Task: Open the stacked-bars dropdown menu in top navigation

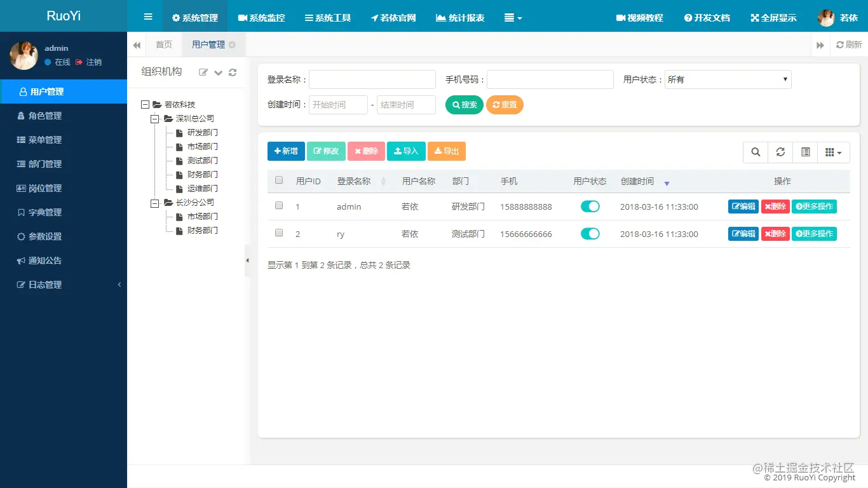Action: [513, 18]
